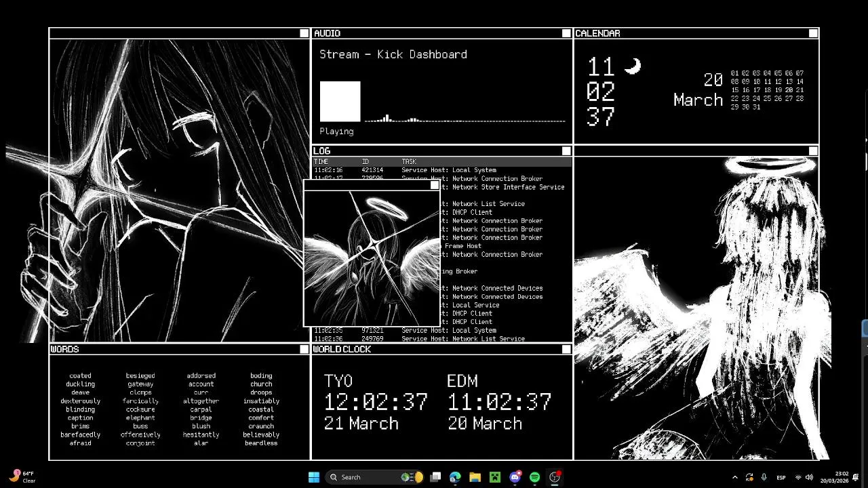This screenshot has width=868, height=488.
Task: Click the floating winged angel thumbnail
Action: pyautogui.click(x=372, y=258)
